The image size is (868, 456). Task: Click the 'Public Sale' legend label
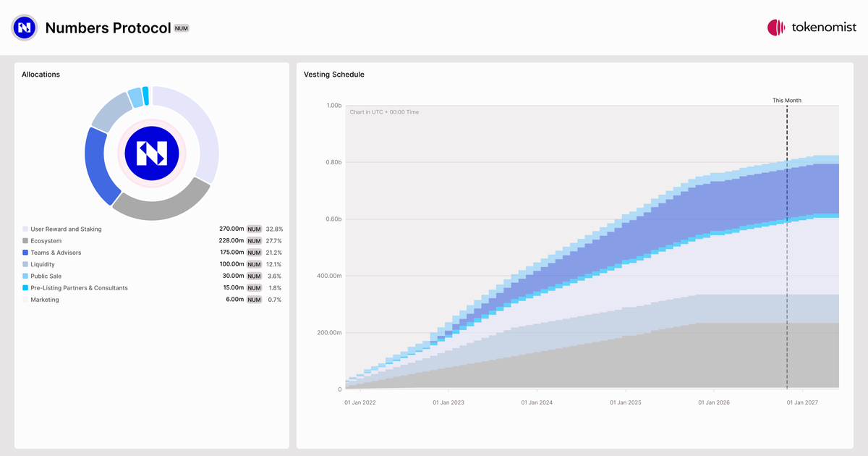tap(47, 276)
